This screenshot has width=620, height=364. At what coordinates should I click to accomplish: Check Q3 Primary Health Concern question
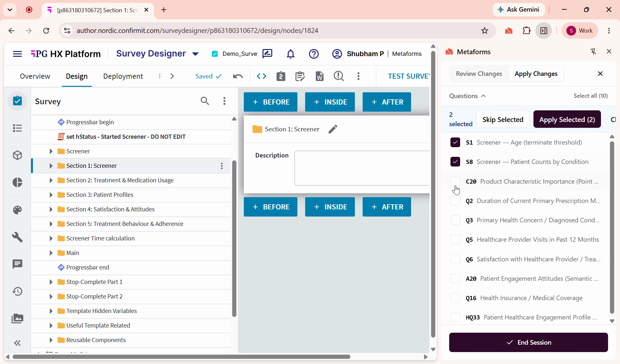[455, 220]
